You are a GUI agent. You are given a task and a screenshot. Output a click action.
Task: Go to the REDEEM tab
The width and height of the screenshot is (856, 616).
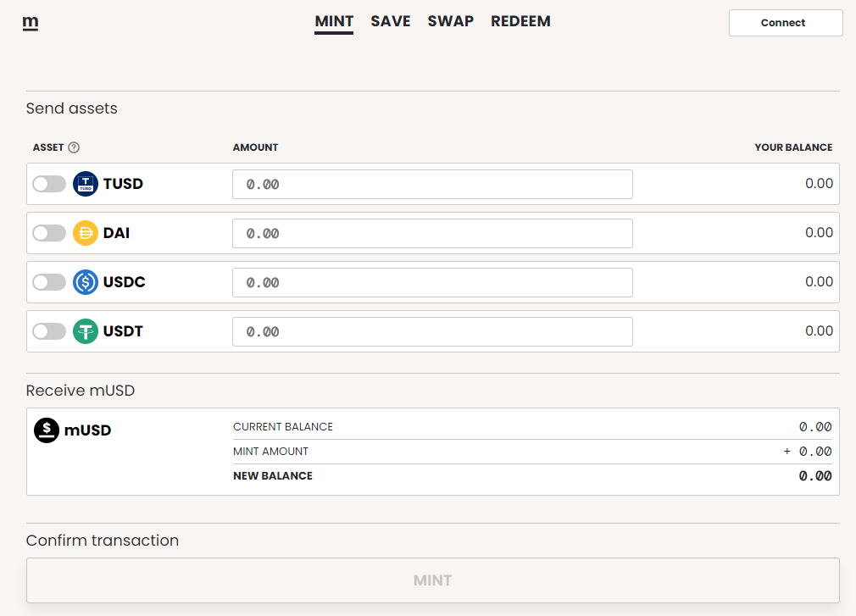pyautogui.click(x=520, y=21)
